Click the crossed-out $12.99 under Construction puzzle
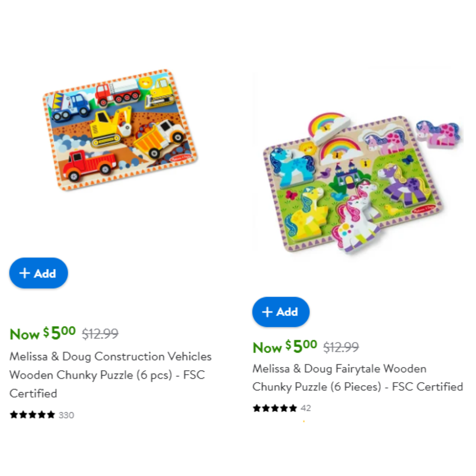This screenshot has width=476, height=476. point(100,334)
